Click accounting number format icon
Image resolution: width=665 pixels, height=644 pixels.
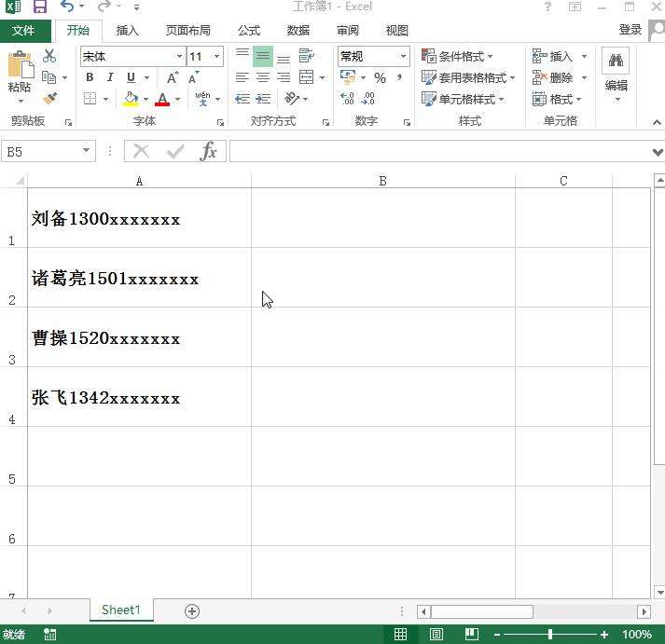point(348,77)
